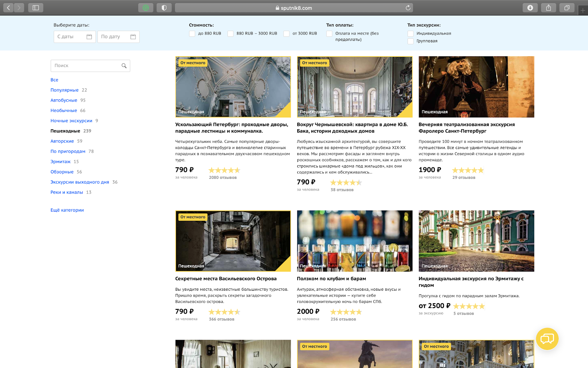Click the '366 отзывов' review count
The height and width of the screenshot is (368, 588).
click(222, 319)
